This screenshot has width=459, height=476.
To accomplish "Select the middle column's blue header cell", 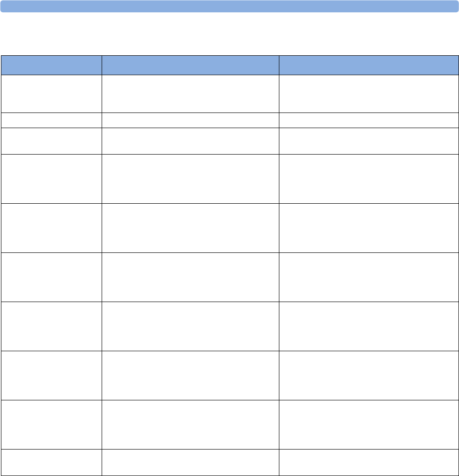I will tap(191, 65).
